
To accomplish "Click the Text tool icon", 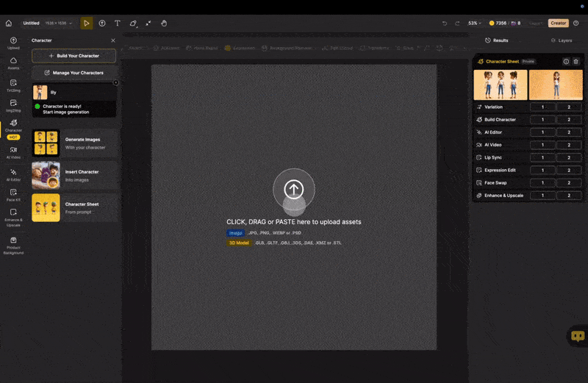I will click(x=117, y=23).
